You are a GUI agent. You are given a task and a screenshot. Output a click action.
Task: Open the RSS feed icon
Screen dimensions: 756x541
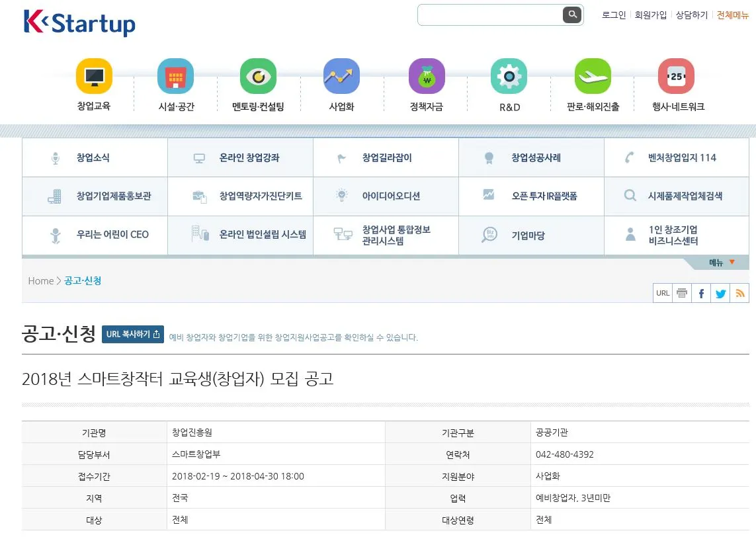(739, 292)
